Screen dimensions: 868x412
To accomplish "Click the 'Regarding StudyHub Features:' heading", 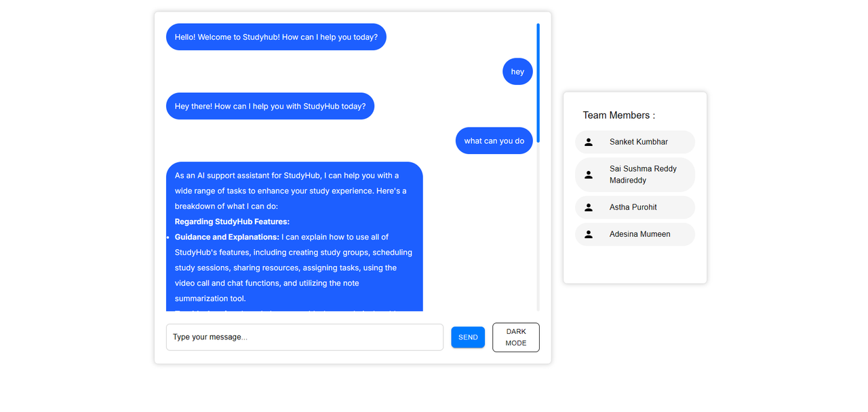I will pyautogui.click(x=232, y=221).
